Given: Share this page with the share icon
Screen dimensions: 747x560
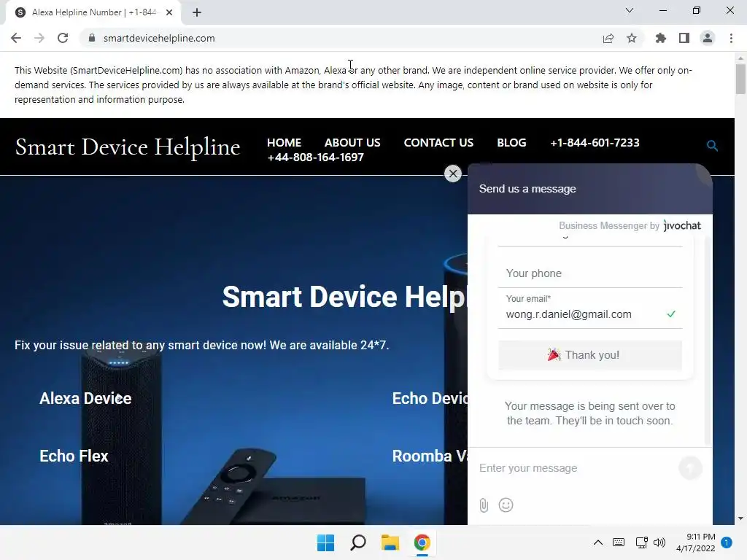Looking at the screenshot, I should pyautogui.click(x=608, y=38).
